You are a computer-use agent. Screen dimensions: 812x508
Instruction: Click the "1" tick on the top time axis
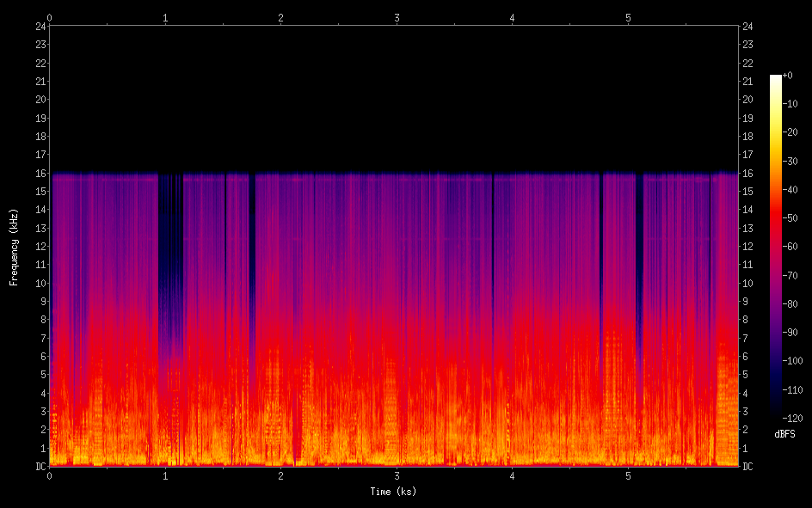coord(165,17)
